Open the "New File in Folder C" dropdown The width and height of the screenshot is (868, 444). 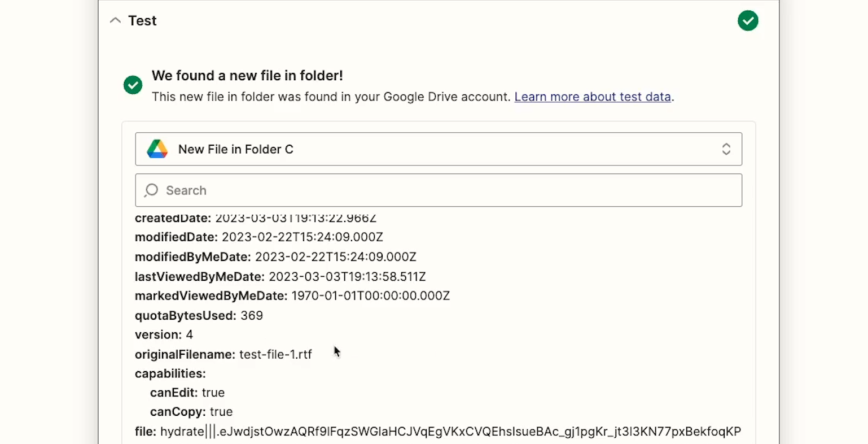pyautogui.click(x=438, y=149)
